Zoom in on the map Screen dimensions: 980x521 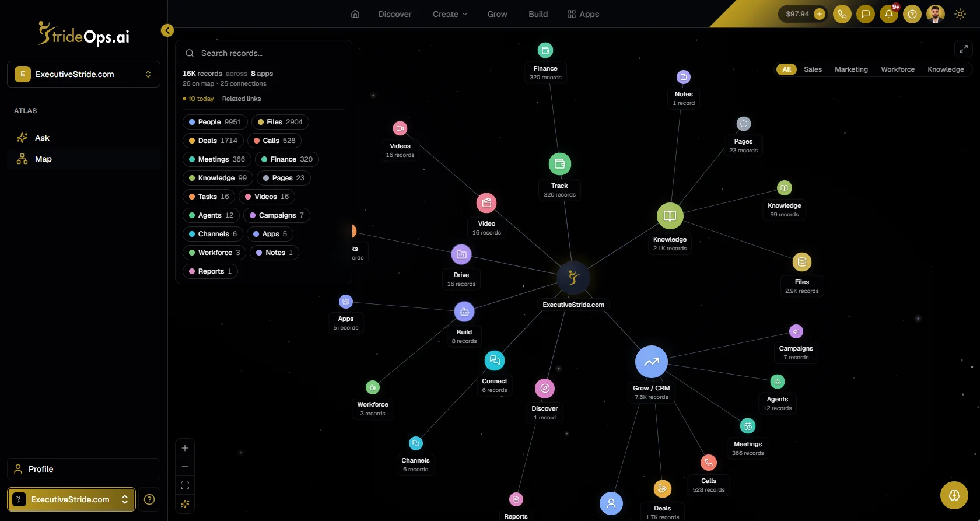pos(185,448)
